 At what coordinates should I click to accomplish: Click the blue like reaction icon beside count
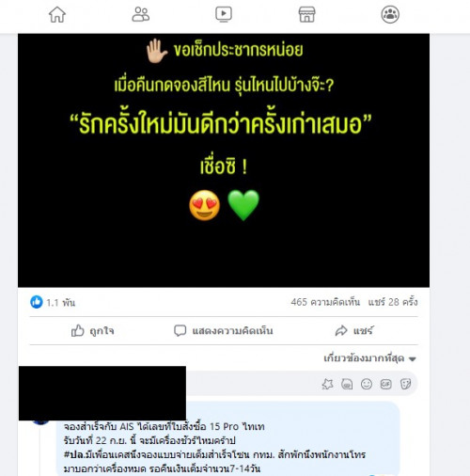(37, 302)
